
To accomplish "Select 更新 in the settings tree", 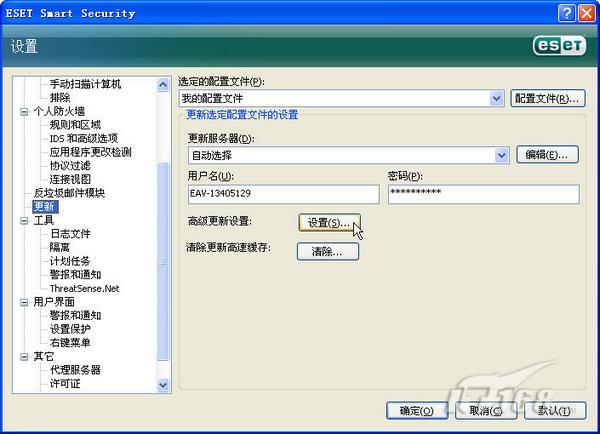I will [x=45, y=206].
